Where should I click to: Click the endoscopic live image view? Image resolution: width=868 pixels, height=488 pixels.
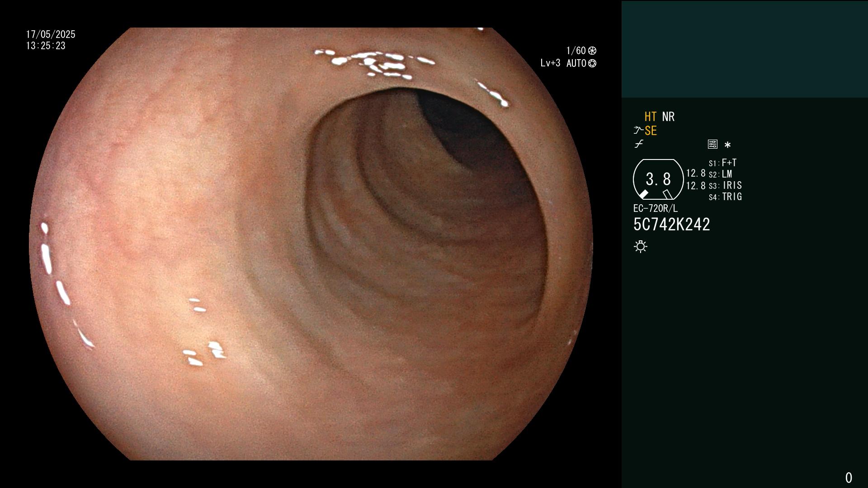pos(311,244)
